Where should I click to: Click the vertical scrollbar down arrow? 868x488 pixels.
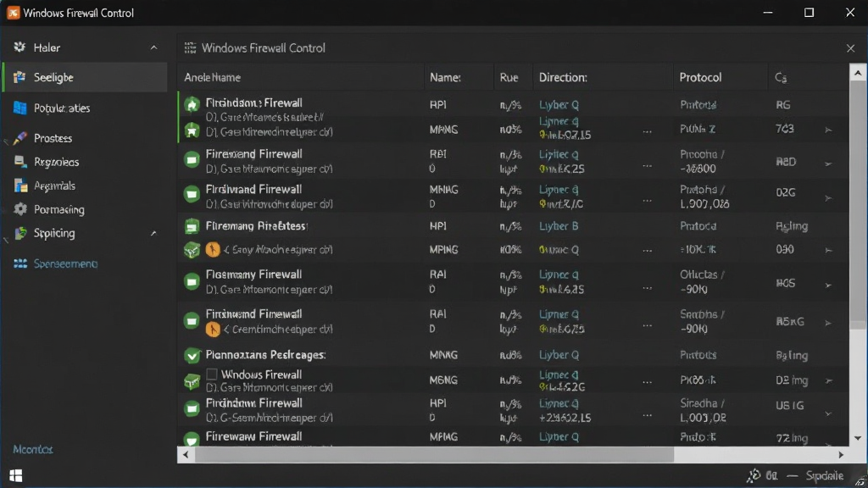[858, 438]
